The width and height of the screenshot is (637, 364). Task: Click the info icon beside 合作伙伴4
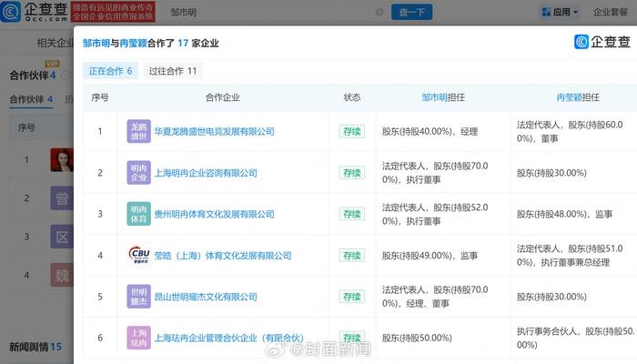pyautogui.click(x=66, y=76)
